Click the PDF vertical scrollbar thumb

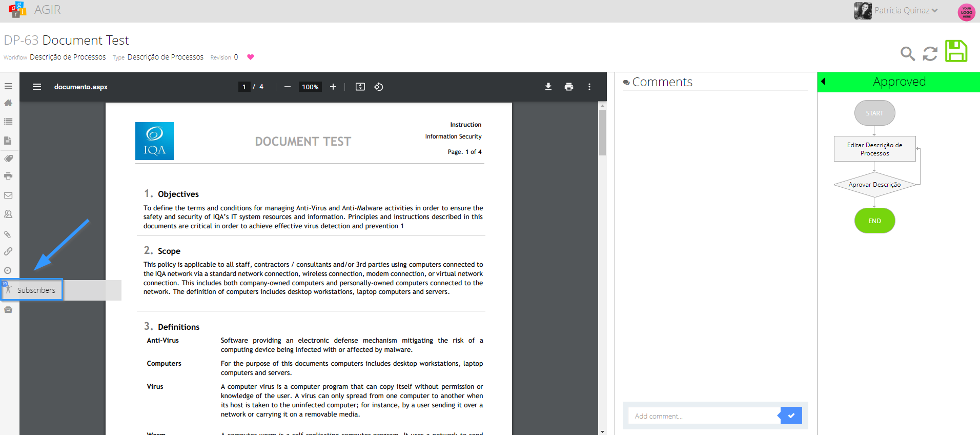pos(603,132)
